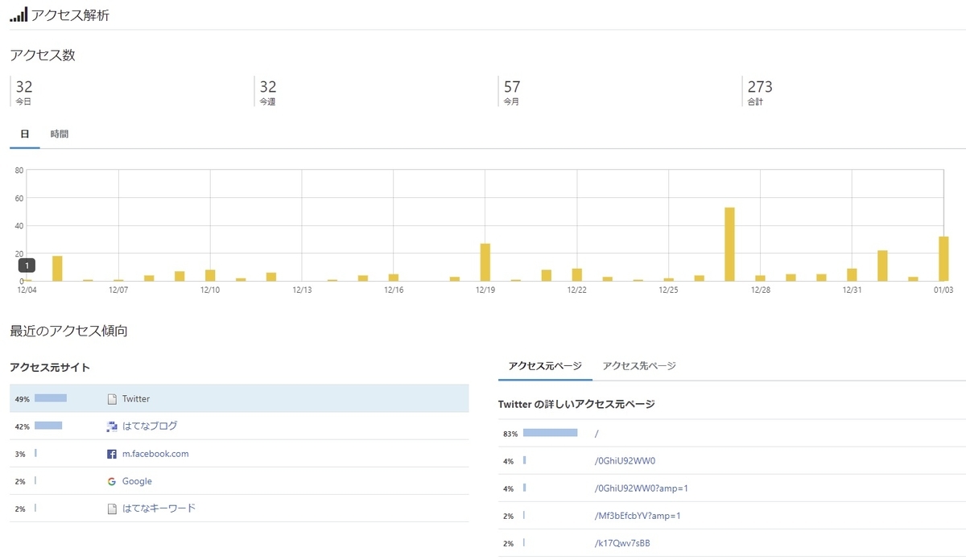Open the はてなキーワード referrer link
This screenshot has height=560, width=966.
[159, 509]
